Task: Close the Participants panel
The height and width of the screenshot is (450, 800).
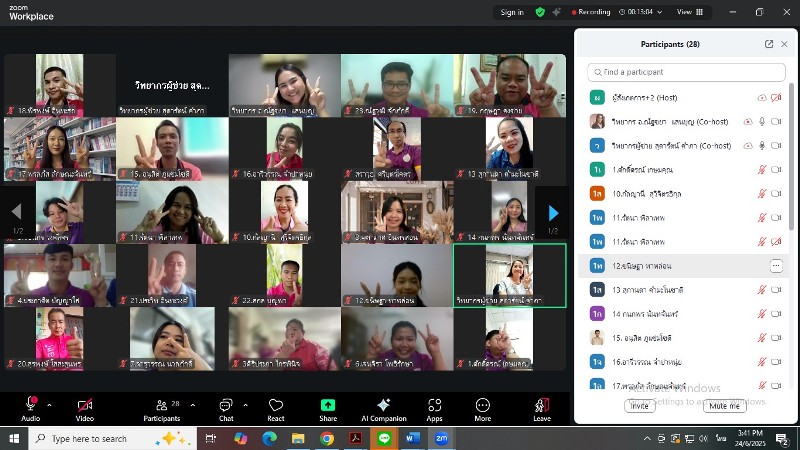Action: click(784, 44)
